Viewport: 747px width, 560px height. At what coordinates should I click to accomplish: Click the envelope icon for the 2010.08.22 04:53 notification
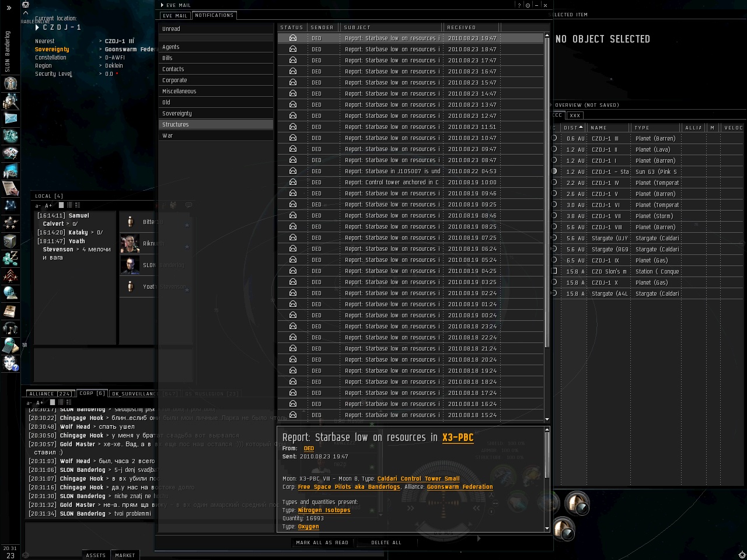click(293, 171)
